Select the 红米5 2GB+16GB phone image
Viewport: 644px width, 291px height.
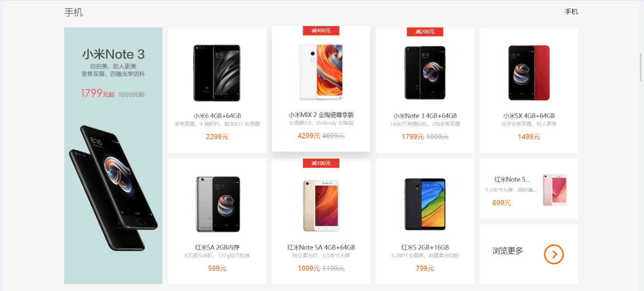(425, 204)
